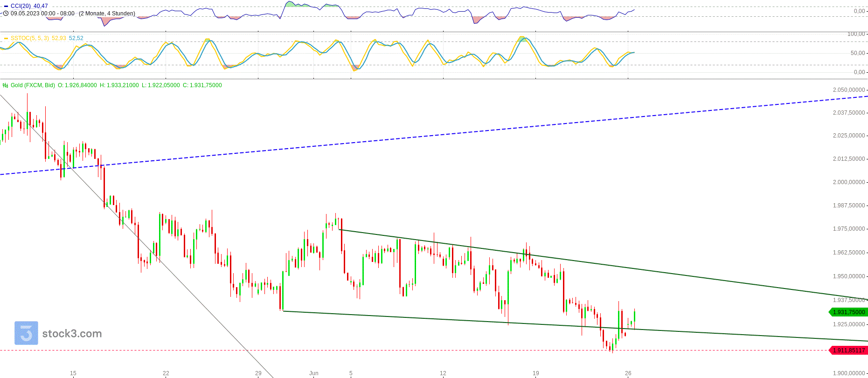The image size is (868, 378).
Task: Select the Gold (FXCM, Bid) instrument label
Action: pyautogui.click(x=33, y=85)
